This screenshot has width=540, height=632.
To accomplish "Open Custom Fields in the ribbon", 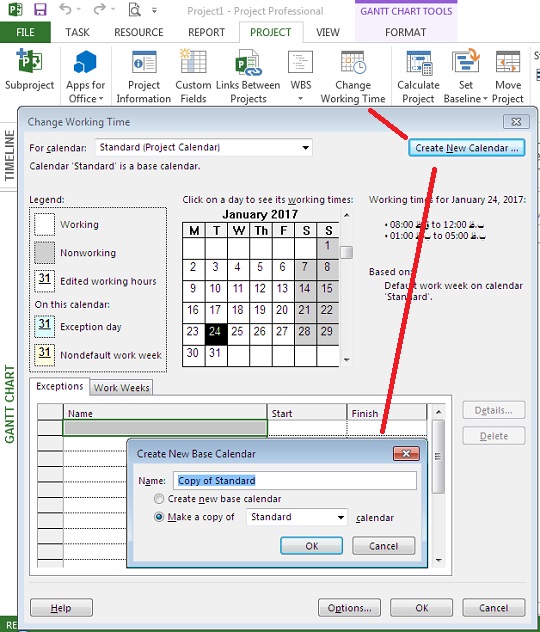I will click(x=193, y=63).
